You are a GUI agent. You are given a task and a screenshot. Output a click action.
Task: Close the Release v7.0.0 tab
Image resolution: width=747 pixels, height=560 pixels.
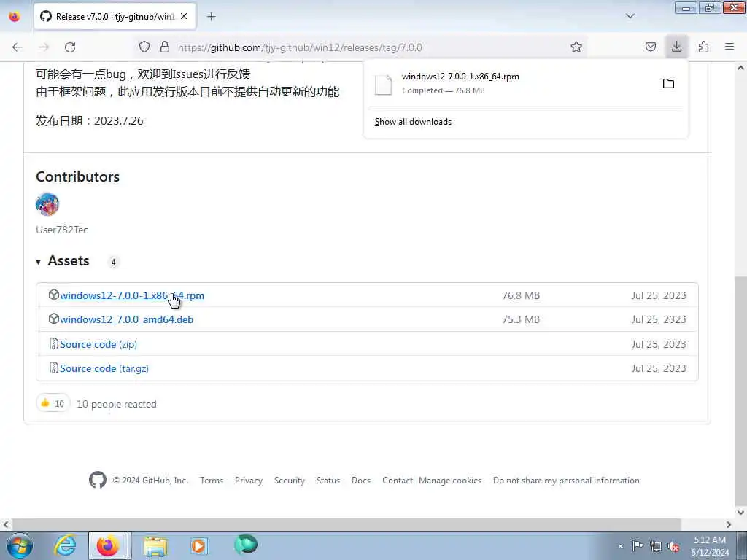click(184, 16)
